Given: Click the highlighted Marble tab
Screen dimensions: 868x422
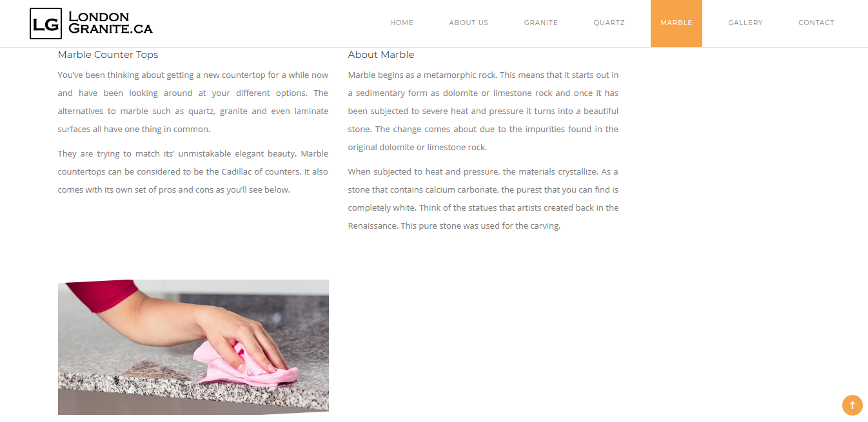Looking at the screenshot, I should pos(676,23).
